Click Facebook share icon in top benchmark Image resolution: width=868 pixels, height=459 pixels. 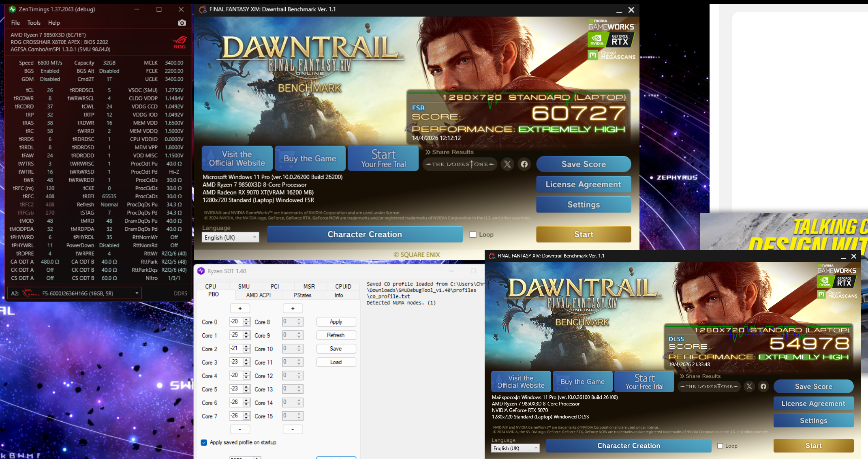pyautogui.click(x=524, y=164)
